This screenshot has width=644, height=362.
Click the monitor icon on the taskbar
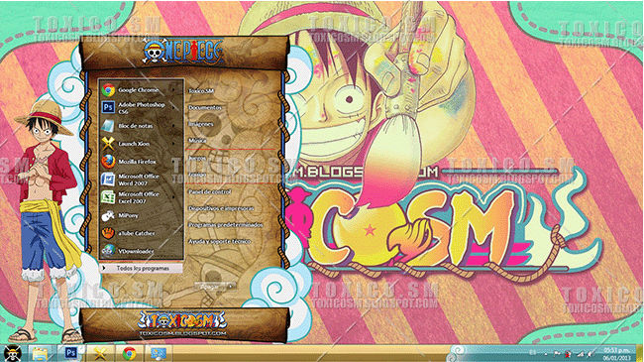pos(159,354)
